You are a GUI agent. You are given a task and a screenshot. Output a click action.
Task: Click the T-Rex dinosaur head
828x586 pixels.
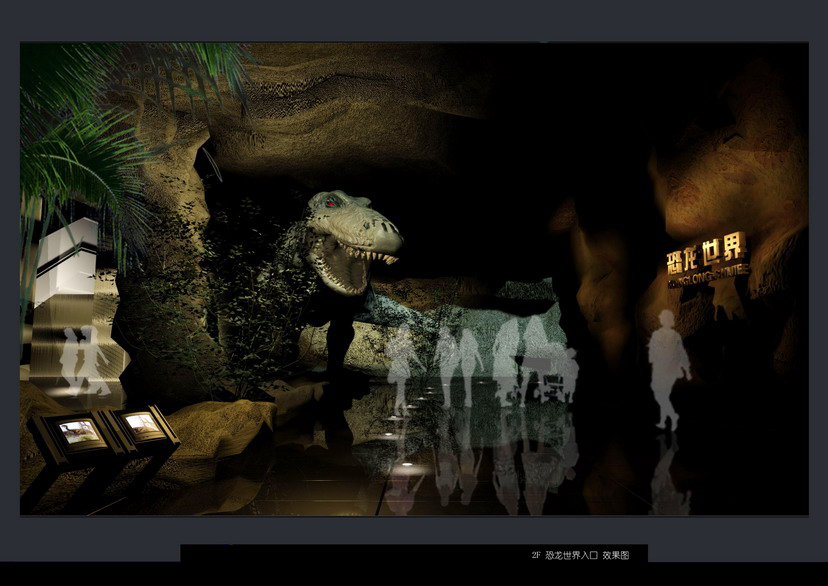[x=350, y=240]
